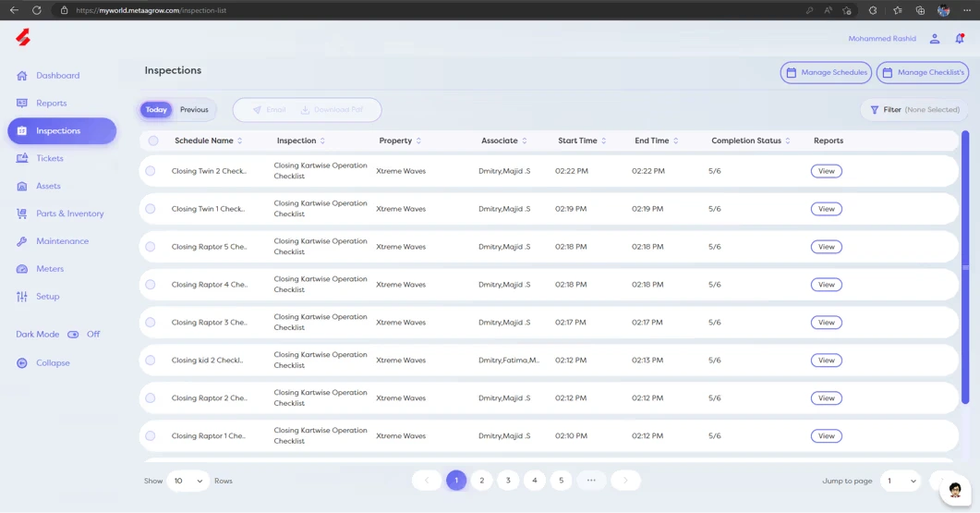Select Closing Twin 1 row checkbox

pyautogui.click(x=150, y=209)
